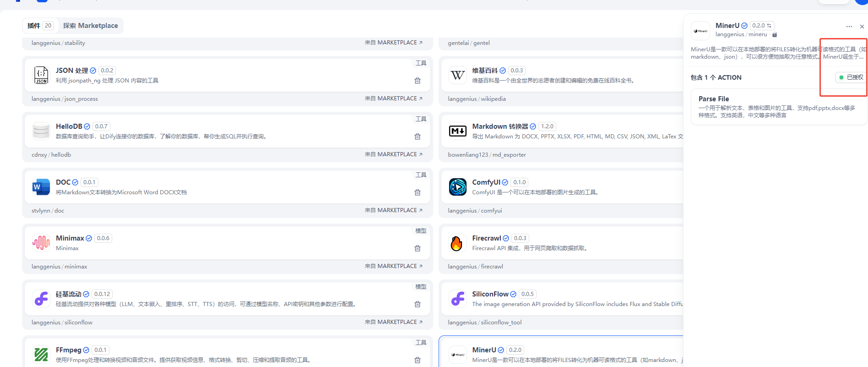This screenshot has width=868, height=367.
Task: Select the 维基百科 plugin title
Action: (485, 71)
